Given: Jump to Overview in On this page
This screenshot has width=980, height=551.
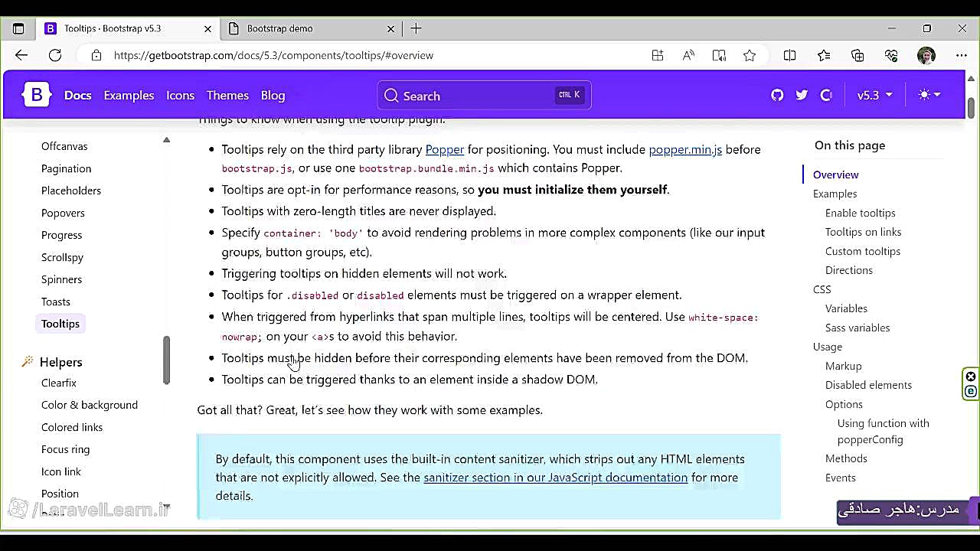Looking at the screenshot, I should (x=835, y=174).
